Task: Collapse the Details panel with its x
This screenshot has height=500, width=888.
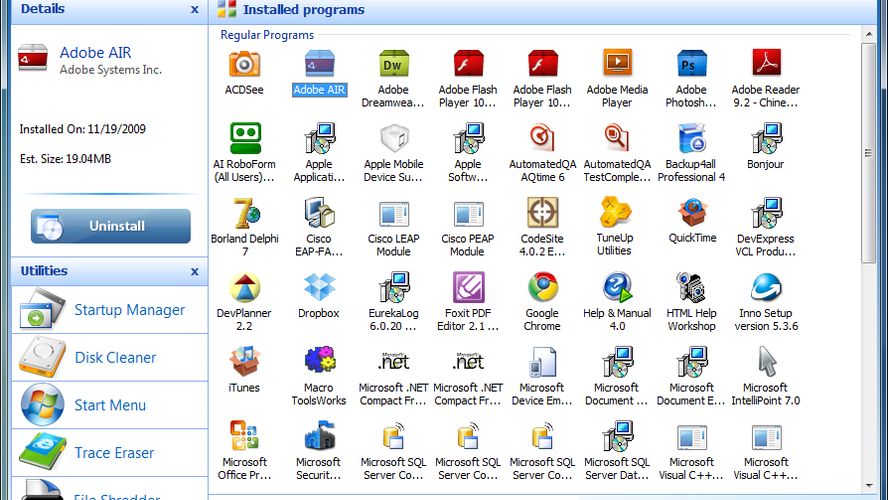Action: [x=194, y=9]
